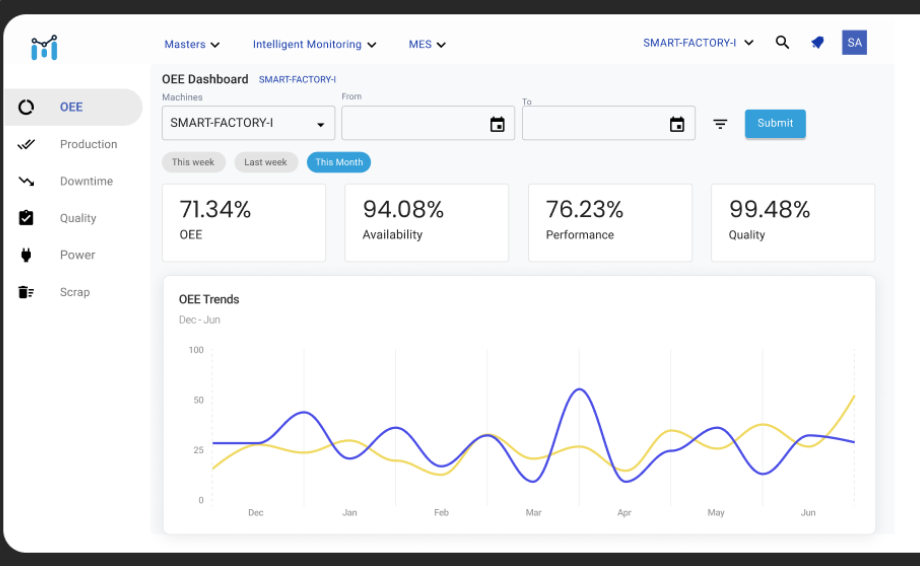Click the OEE donut icon in sidebar
The image size is (920, 566).
click(x=26, y=107)
